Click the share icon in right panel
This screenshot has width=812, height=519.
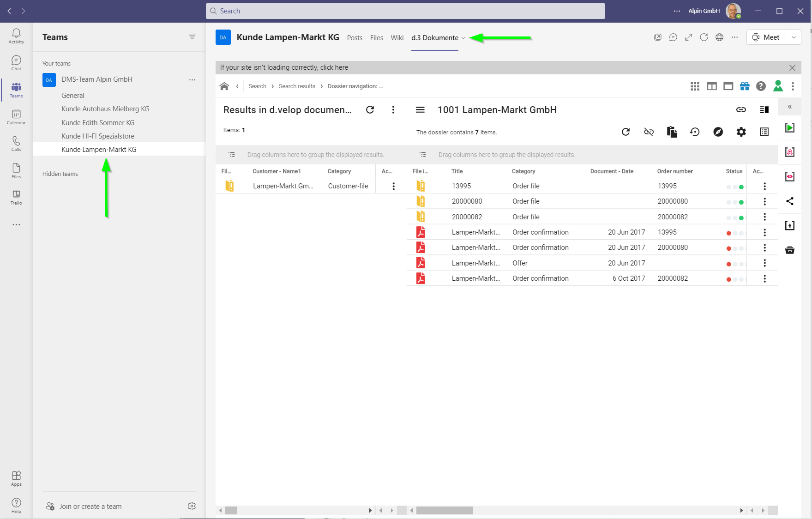(790, 201)
